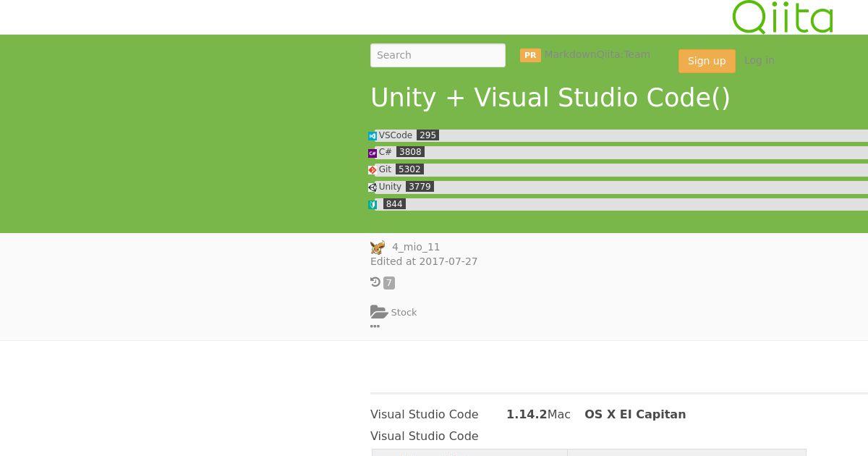
Task: Select the 1.14.2 version text
Action: pos(527,415)
